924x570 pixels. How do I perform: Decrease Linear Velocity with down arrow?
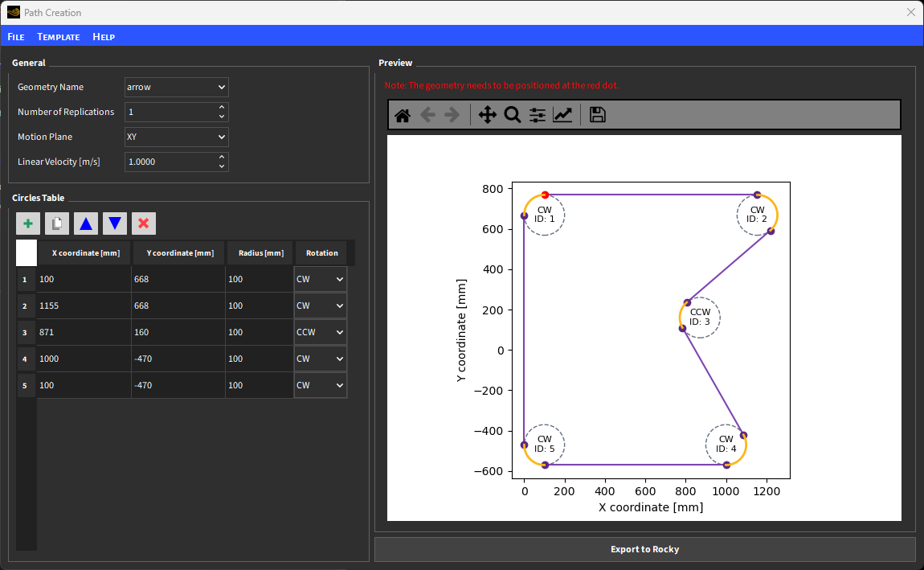[x=222, y=166]
